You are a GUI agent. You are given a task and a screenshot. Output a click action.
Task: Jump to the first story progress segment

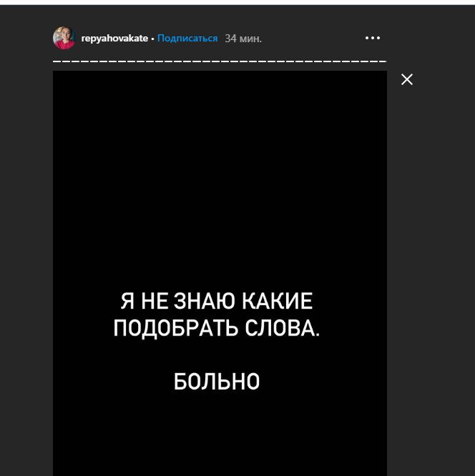point(57,61)
